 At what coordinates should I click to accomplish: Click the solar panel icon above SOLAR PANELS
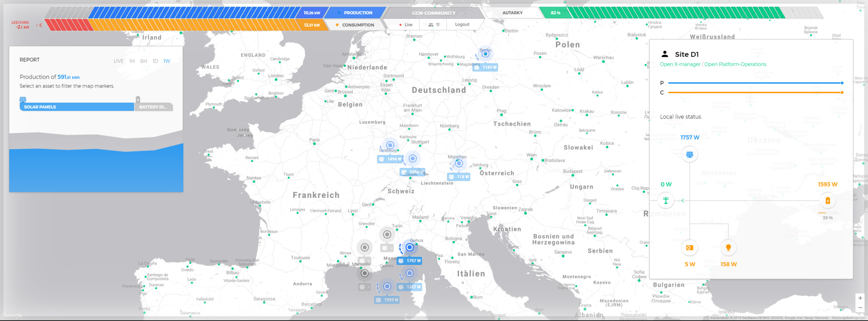tap(23, 99)
